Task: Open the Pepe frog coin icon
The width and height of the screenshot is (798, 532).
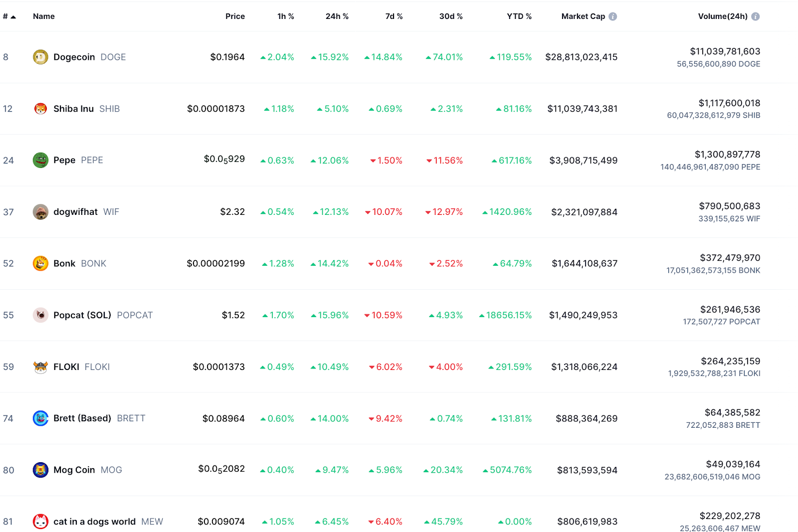Action: pos(40,160)
